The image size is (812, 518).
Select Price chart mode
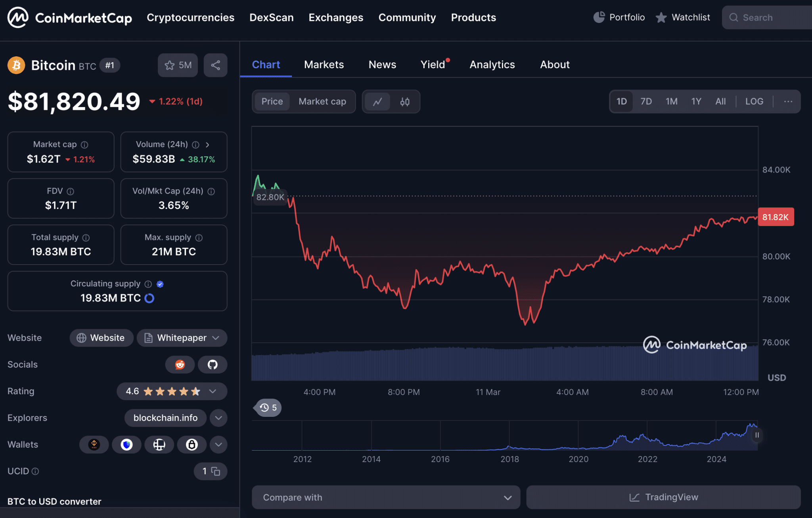pos(272,102)
